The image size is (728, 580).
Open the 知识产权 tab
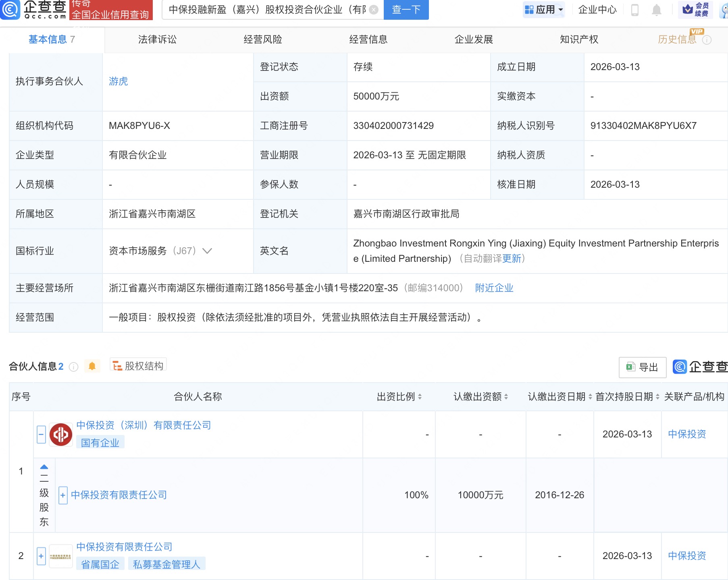[x=578, y=39]
